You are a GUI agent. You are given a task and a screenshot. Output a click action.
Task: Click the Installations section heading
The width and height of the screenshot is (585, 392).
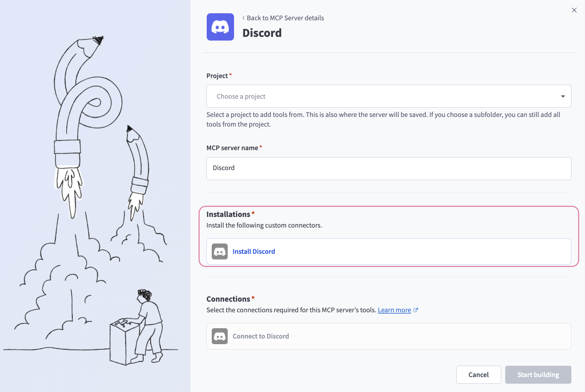[x=228, y=214]
